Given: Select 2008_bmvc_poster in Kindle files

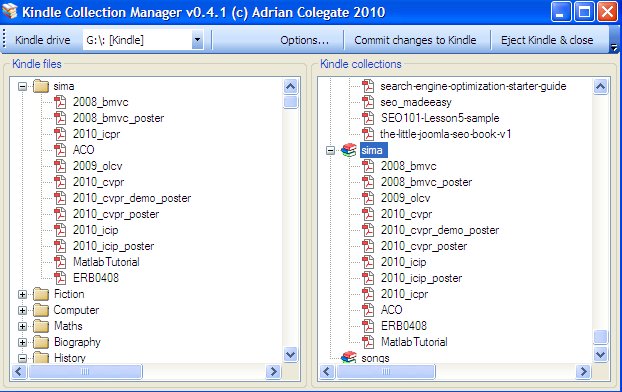Looking at the screenshot, I should click(118, 118).
